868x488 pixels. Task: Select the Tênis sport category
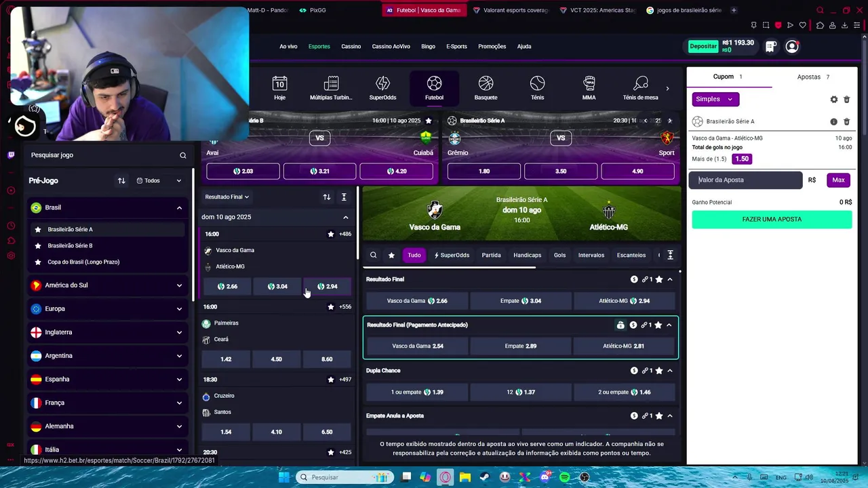537,88
